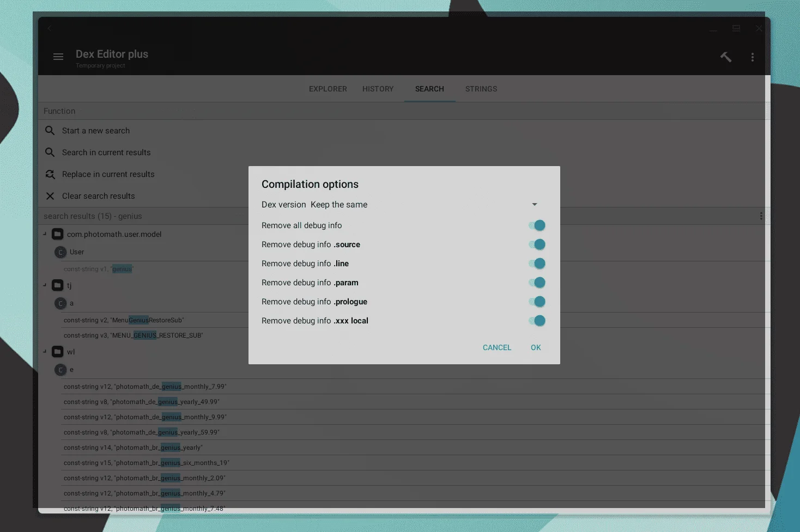Open result photomath_de_genius_monthly_7.99
The width and height of the screenshot is (800, 532).
click(145, 387)
